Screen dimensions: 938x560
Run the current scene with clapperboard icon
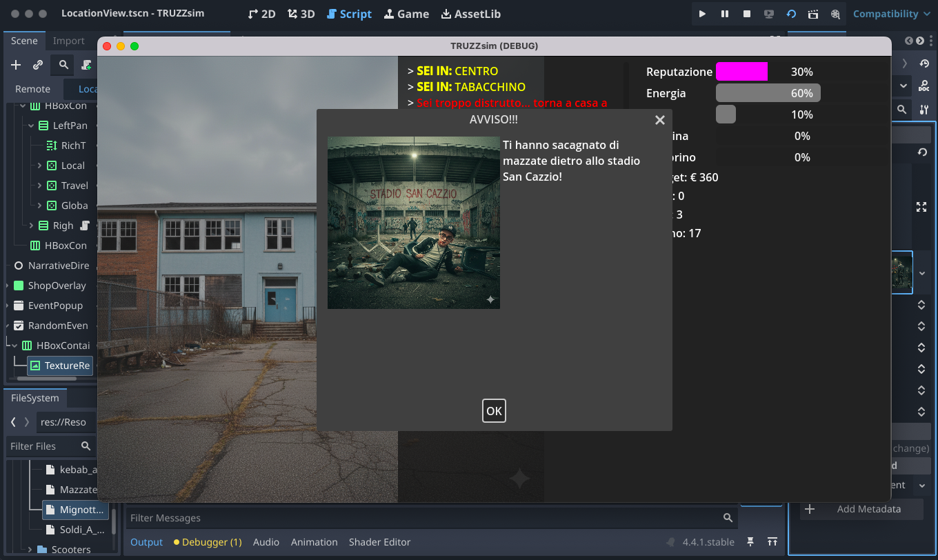(x=813, y=14)
